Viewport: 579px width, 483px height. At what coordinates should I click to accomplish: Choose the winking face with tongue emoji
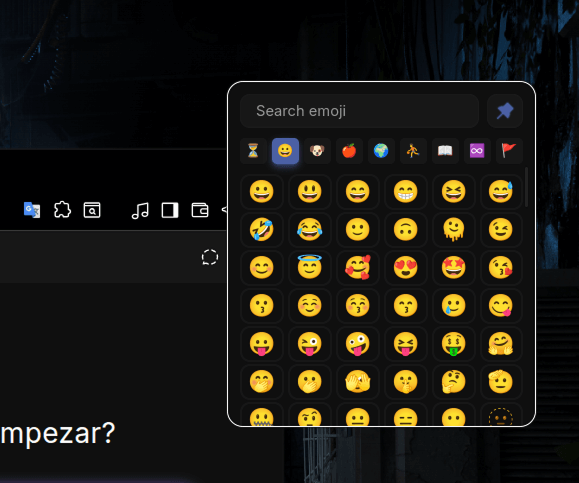309,343
